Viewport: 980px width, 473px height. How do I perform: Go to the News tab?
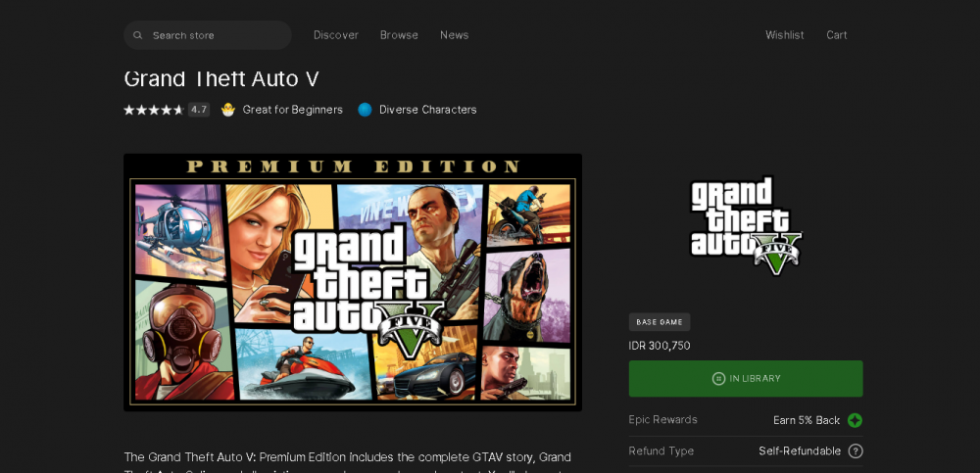455,35
